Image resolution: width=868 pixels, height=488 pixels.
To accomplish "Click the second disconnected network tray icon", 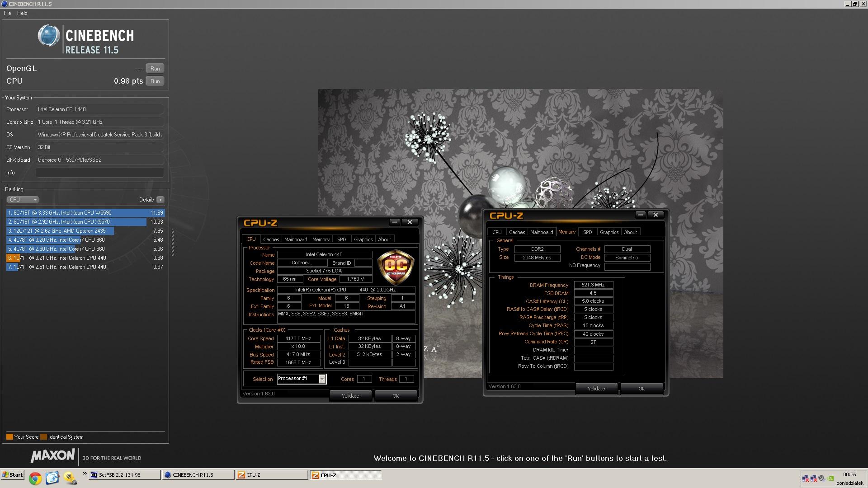I will [x=813, y=478].
